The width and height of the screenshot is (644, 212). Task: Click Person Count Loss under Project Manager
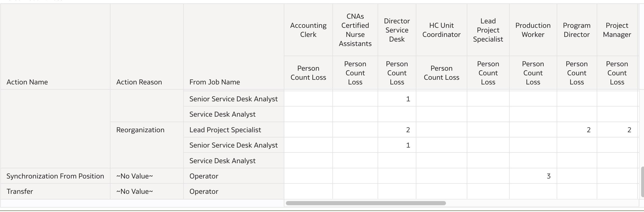coord(617,73)
